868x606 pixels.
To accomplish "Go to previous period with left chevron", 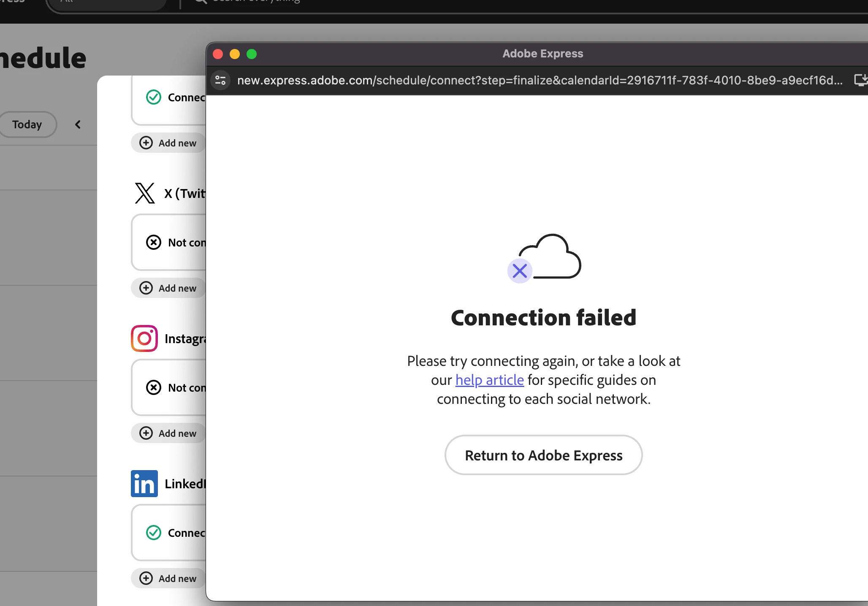I will (78, 124).
